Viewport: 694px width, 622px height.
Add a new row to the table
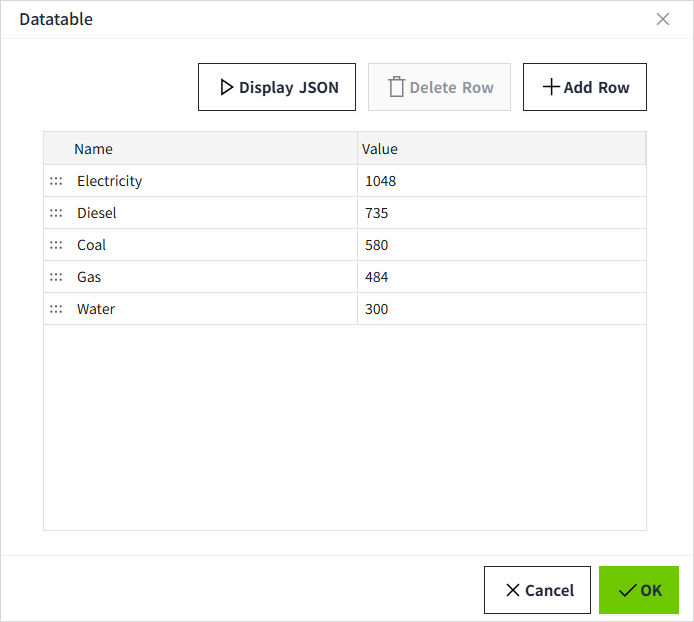point(585,87)
